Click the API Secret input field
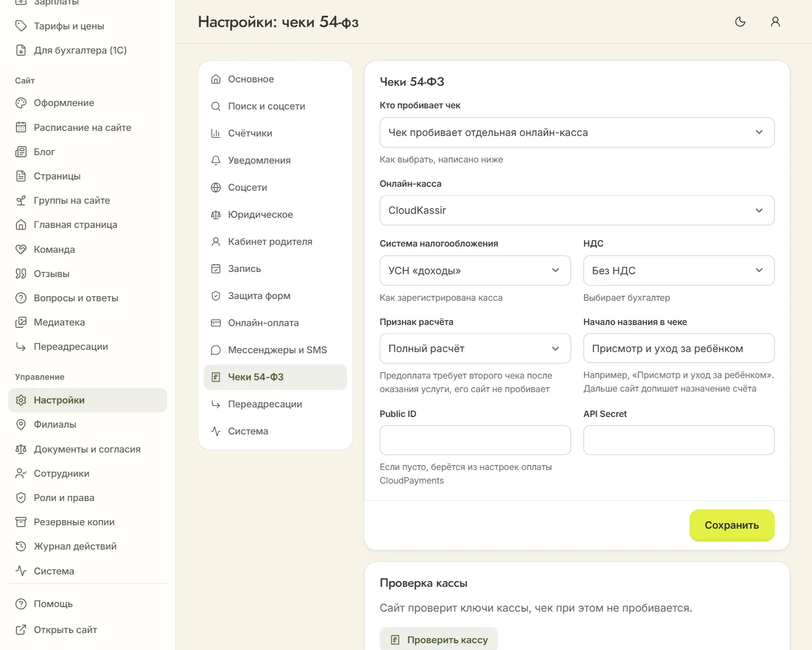This screenshot has width=812, height=650. [679, 440]
